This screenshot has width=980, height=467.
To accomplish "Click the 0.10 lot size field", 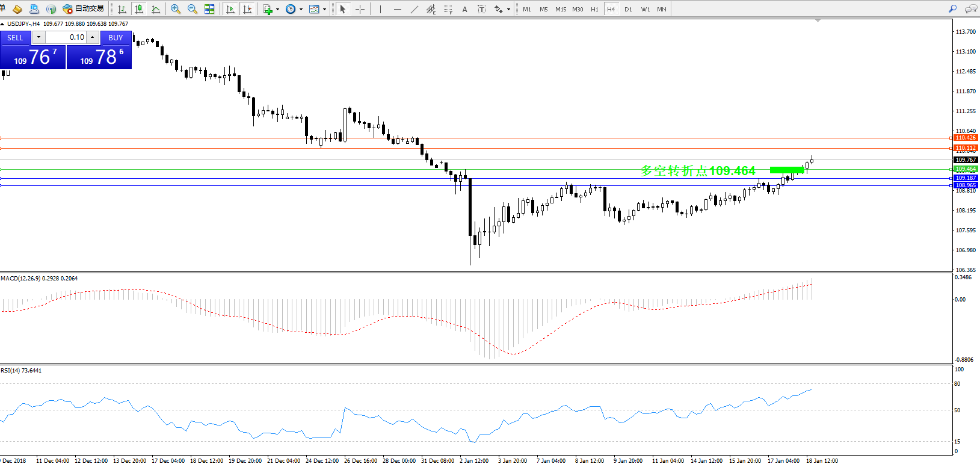I will point(66,37).
